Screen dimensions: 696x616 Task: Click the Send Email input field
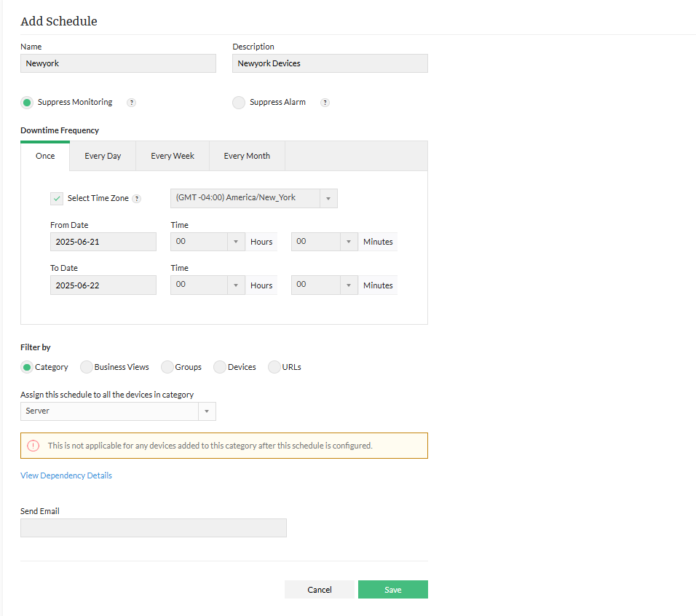[154, 528]
